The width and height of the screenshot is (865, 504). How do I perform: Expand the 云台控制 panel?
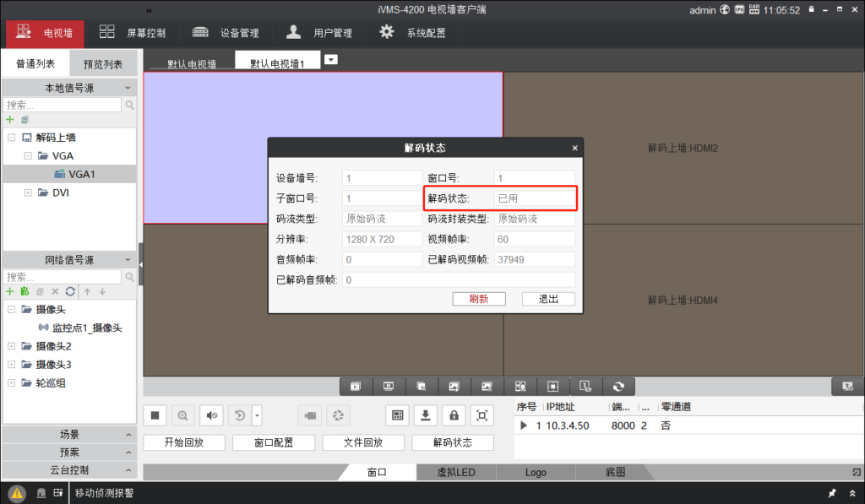click(x=68, y=470)
